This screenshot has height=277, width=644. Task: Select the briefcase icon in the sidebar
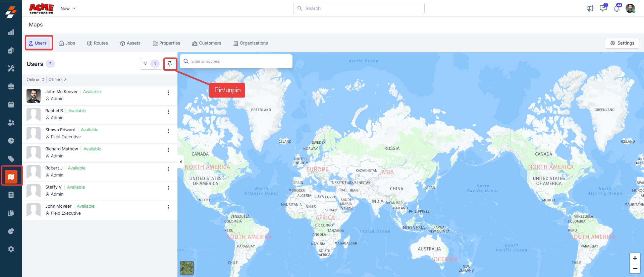11,86
